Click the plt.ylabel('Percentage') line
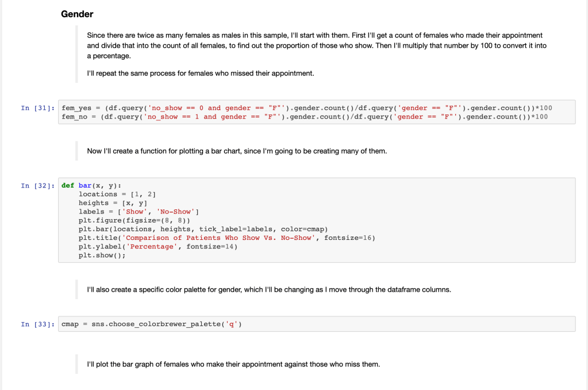 click(x=158, y=246)
